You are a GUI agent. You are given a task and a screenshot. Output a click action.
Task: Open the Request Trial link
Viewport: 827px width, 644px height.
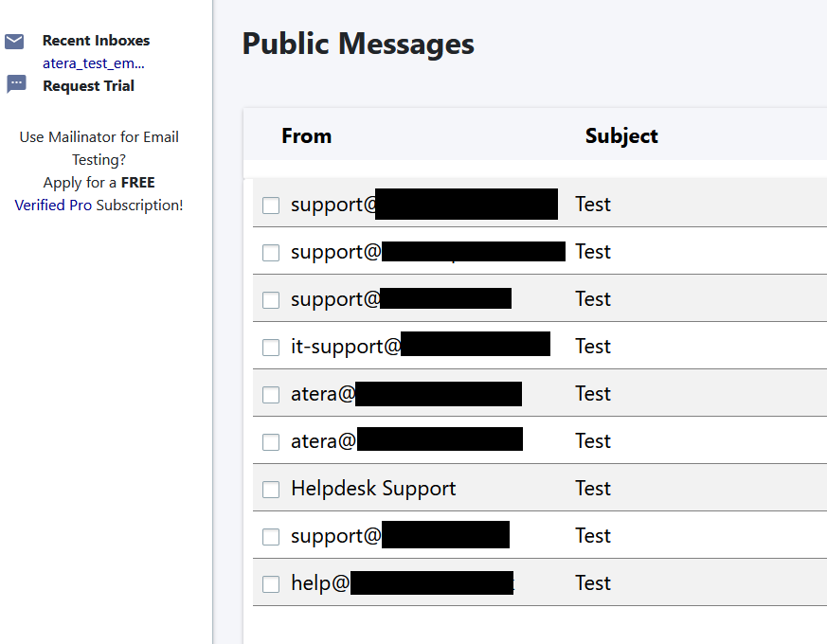click(x=89, y=86)
